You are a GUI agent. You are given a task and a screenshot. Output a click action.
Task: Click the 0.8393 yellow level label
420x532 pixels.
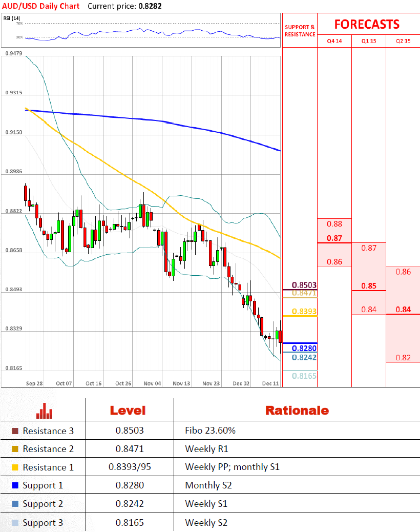[304, 312]
